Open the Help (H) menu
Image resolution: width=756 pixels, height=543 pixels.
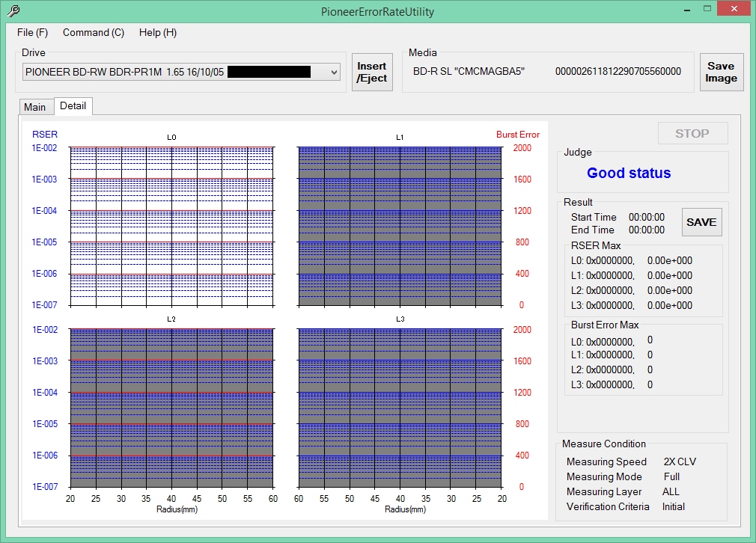point(158,33)
